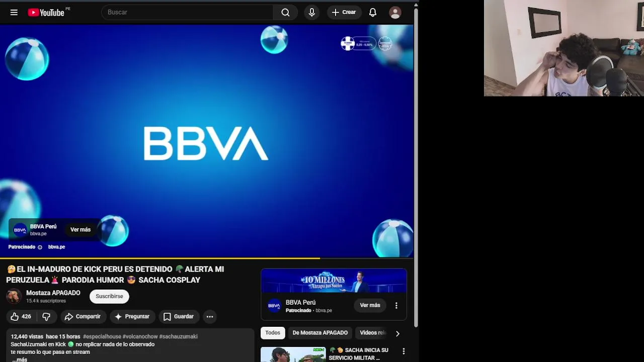The image size is (644, 362).
Task: Open Mostaza APAGADO channel avatar
Action: coord(14,297)
